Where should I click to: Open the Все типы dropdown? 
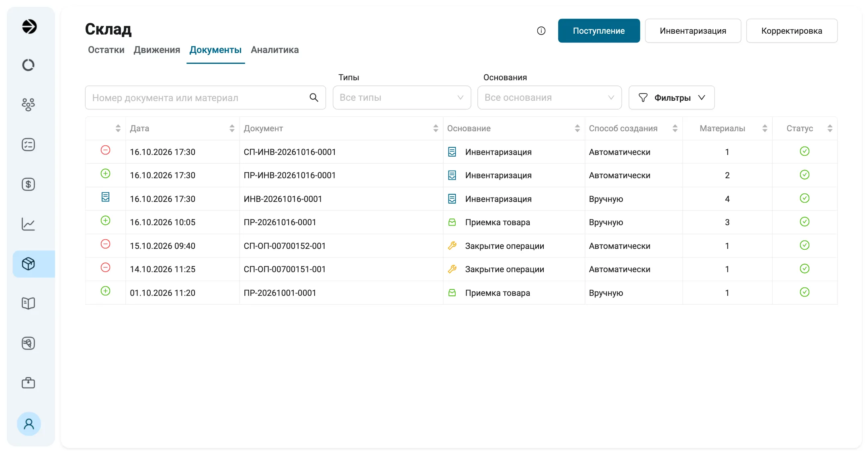(x=402, y=98)
